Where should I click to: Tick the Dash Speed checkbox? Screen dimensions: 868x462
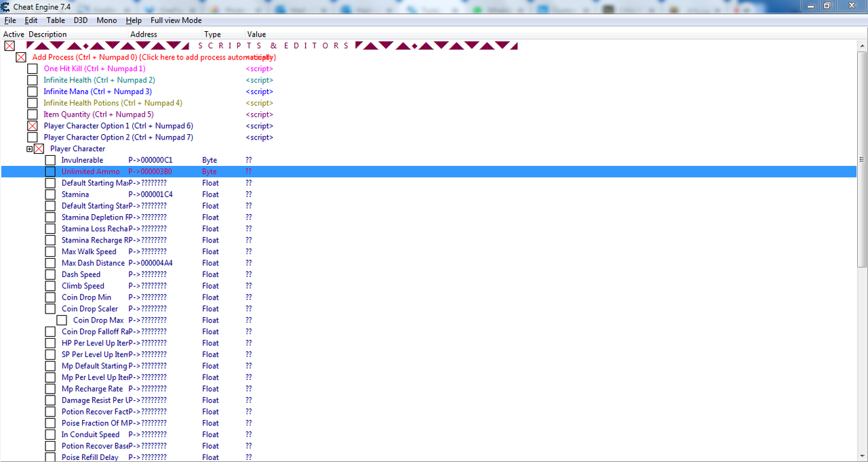[x=50, y=275]
